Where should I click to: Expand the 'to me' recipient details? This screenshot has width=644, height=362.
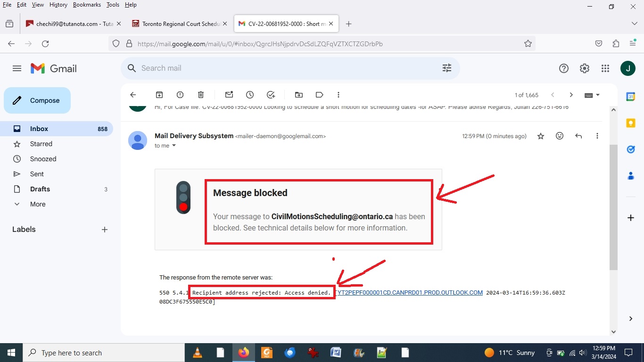click(174, 146)
